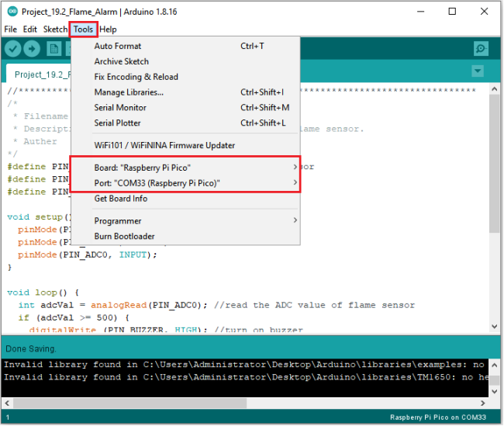Expand the Programmer submenu
This screenshot has width=504, height=426.
click(x=185, y=220)
